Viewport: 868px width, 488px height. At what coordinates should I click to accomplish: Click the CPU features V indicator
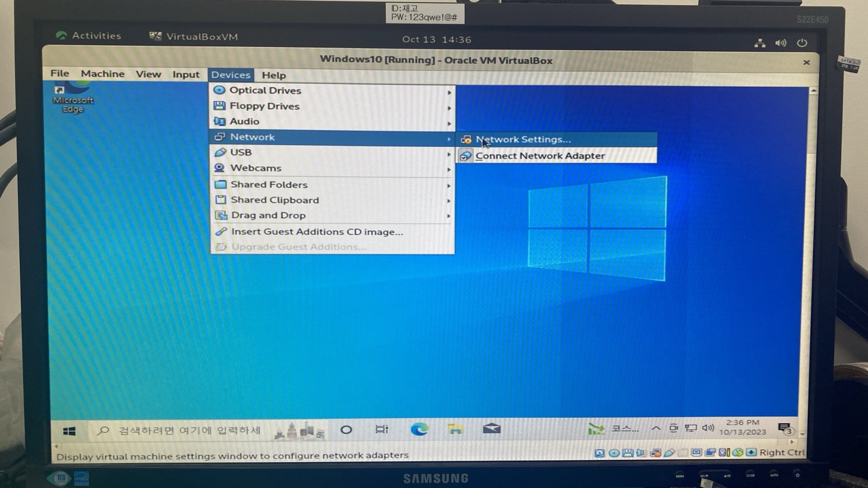click(x=723, y=452)
